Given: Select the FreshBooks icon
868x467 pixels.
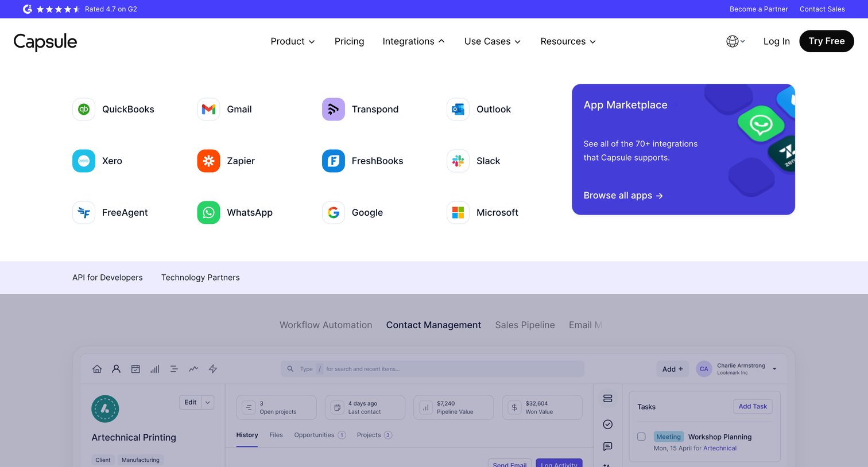Looking at the screenshot, I should click(x=334, y=161).
